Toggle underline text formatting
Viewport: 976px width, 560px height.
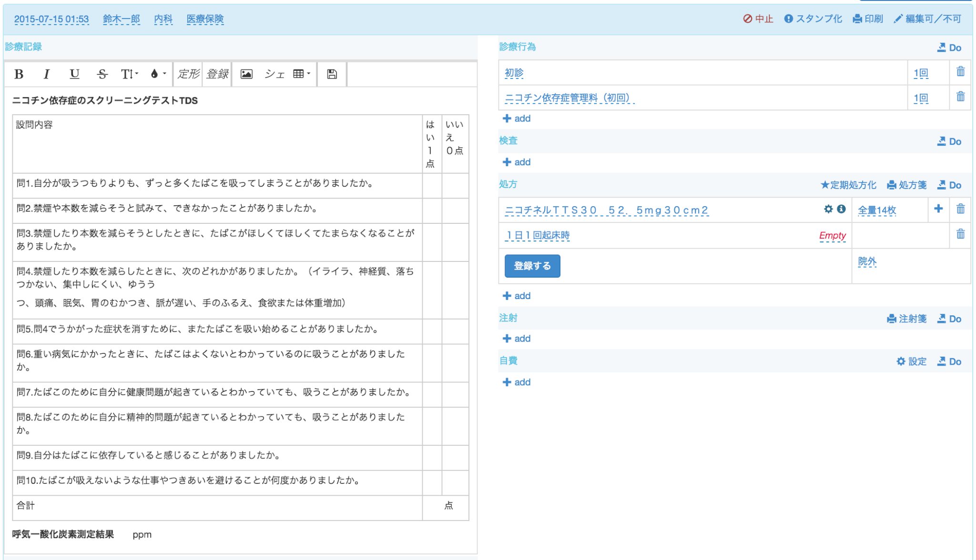pyautogui.click(x=74, y=74)
